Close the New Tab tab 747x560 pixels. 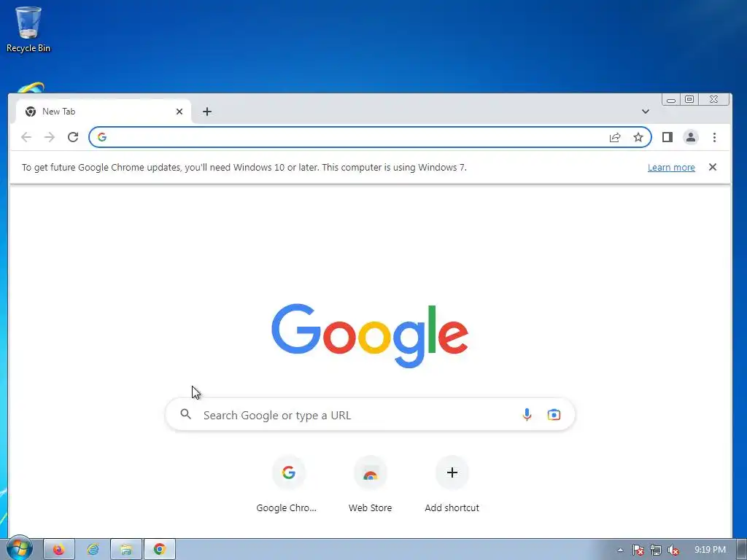click(179, 112)
